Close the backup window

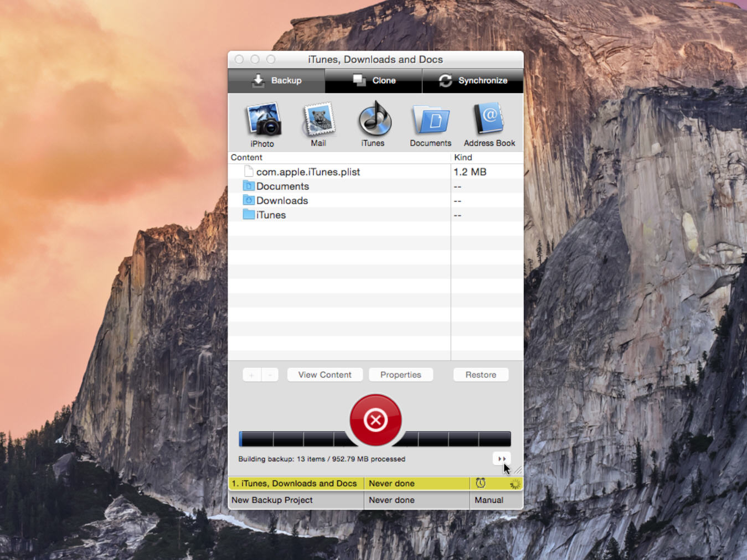239,59
